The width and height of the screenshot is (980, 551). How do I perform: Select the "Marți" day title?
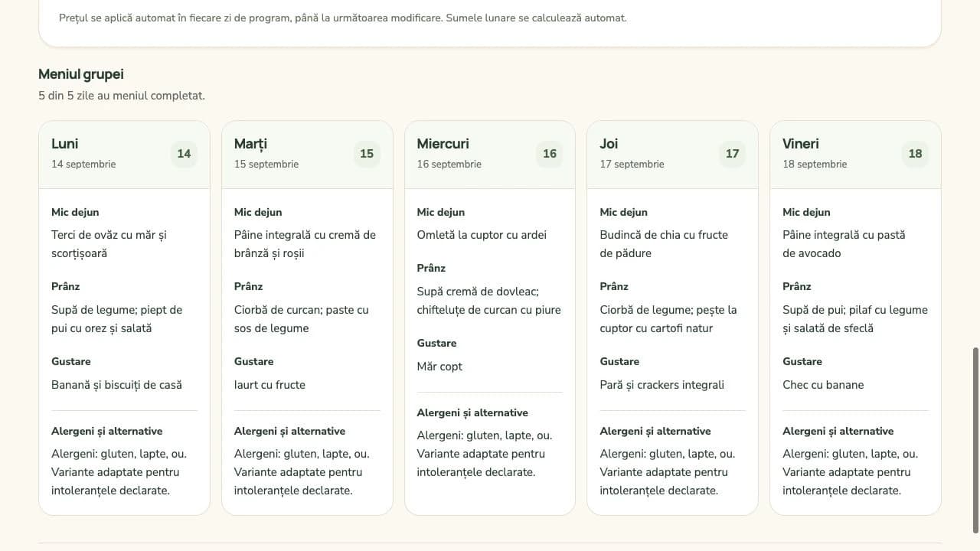(x=250, y=144)
